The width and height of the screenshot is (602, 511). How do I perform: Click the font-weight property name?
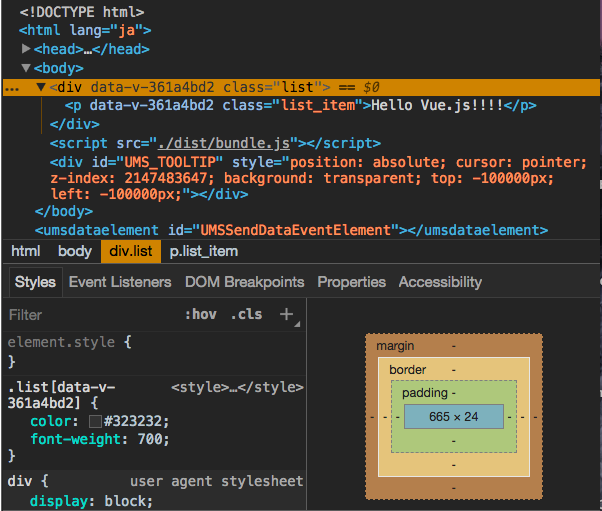[x=76, y=439]
